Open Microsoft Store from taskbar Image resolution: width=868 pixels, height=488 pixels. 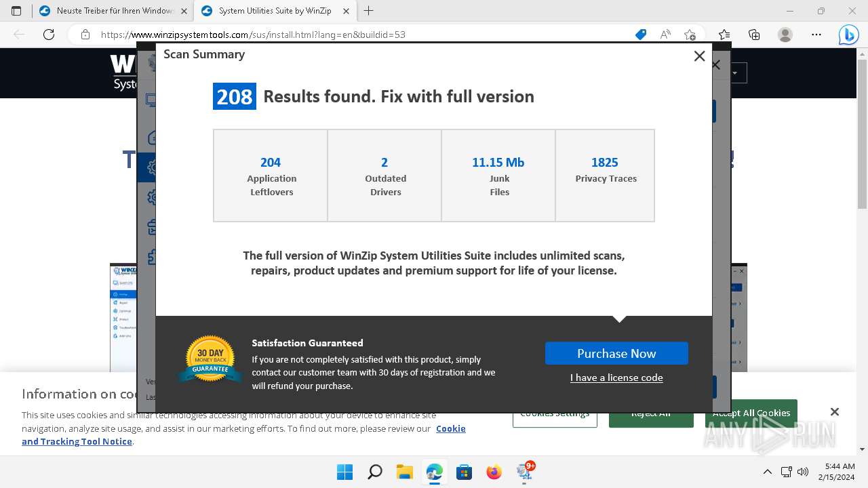pyautogui.click(x=464, y=472)
